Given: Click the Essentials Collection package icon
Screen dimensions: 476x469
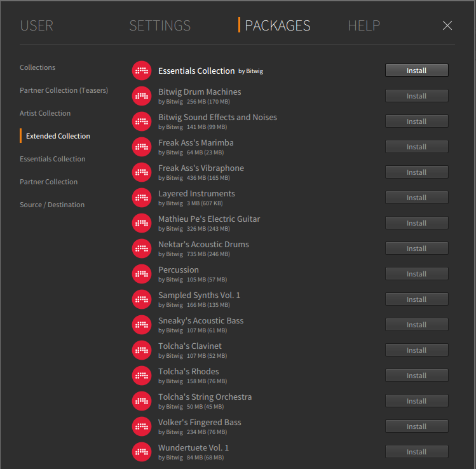Looking at the screenshot, I should 142,71.
